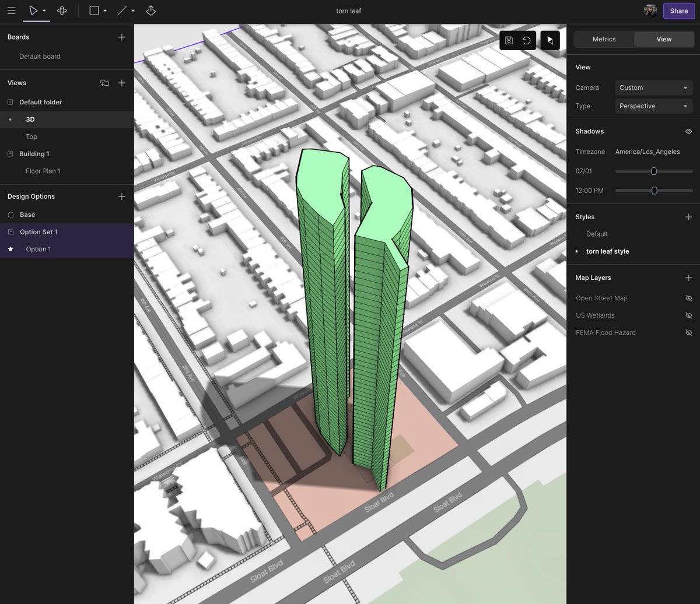This screenshot has height=604, width=700.
Task: Select the 3D view
Action: (x=67, y=120)
